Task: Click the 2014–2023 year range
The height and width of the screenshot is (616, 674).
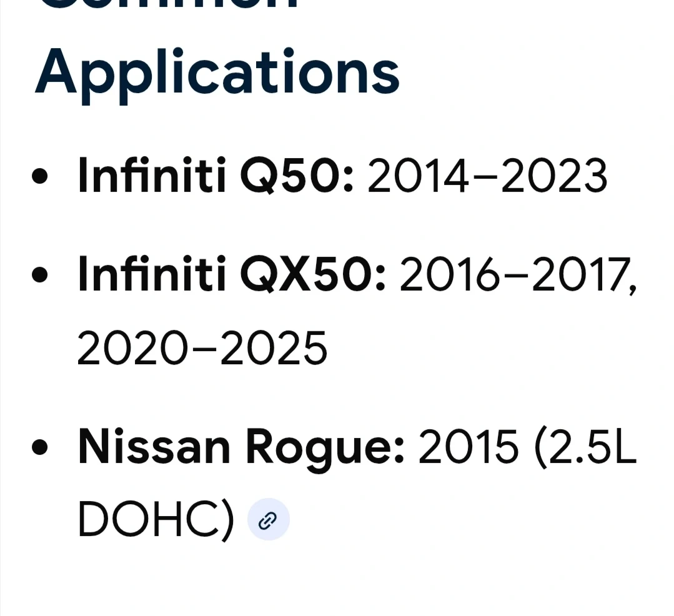Action: pyautogui.click(x=487, y=176)
